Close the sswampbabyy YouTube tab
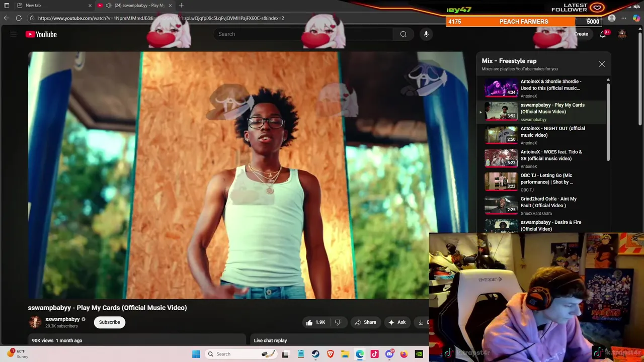The width and height of the screenshot is (644, 362). point(171,5)
